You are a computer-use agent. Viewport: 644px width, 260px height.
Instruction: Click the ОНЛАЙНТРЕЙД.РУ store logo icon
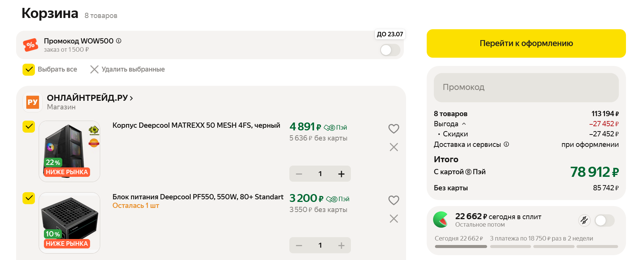point(33,102)
